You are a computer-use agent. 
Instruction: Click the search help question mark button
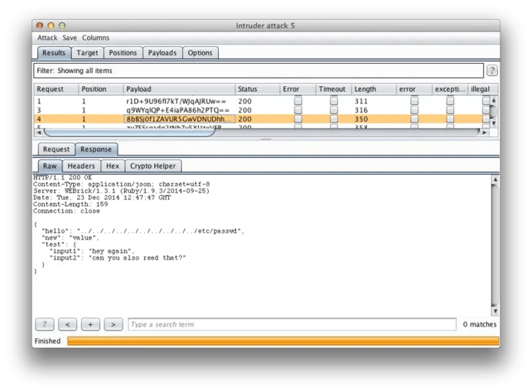tap(45, 324)
